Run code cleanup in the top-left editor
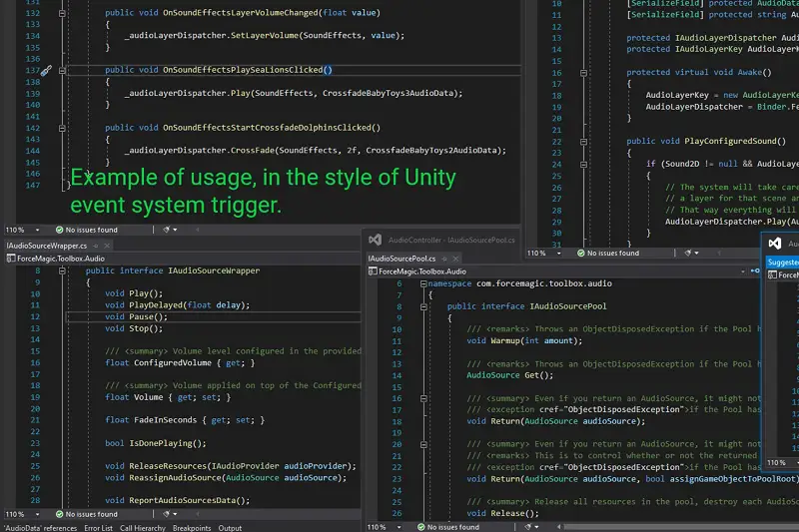The image size is (799, 532). tap(166, 230)
